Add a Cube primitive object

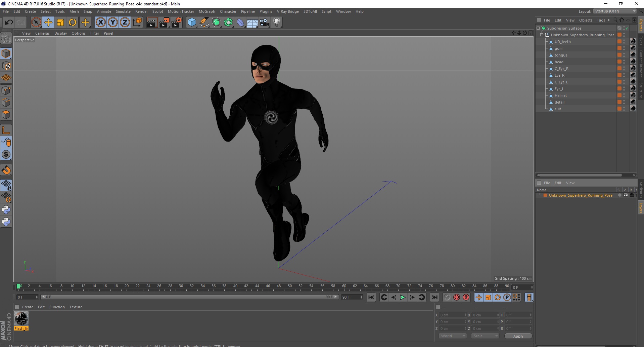(192, 23)
